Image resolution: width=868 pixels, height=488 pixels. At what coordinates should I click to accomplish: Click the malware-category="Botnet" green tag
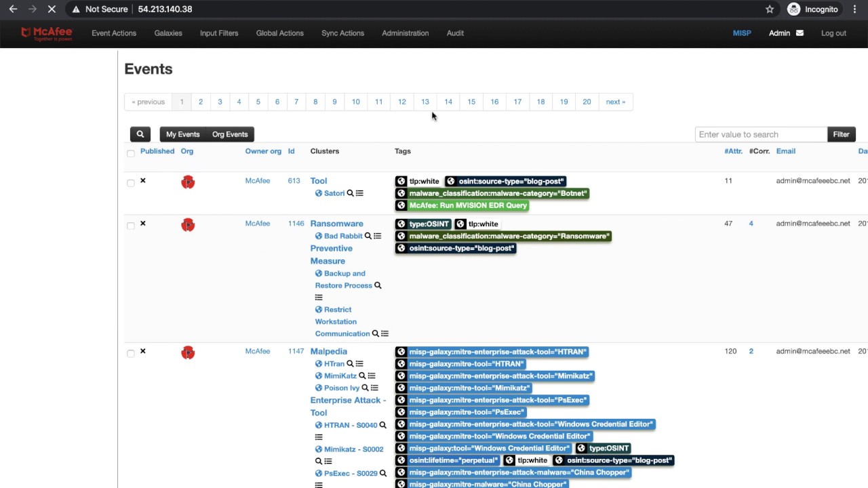(492, 193)
